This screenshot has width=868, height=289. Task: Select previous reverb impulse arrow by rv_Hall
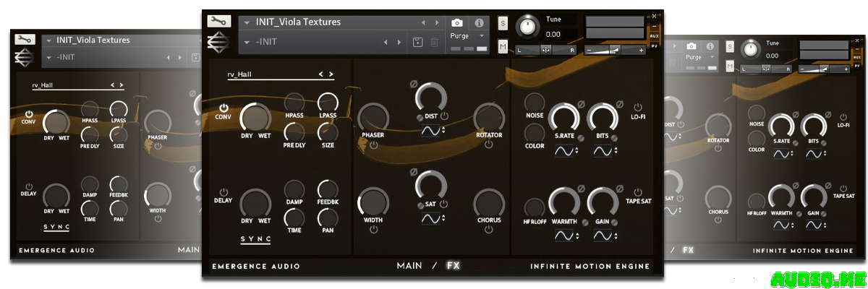pos(321,74)
